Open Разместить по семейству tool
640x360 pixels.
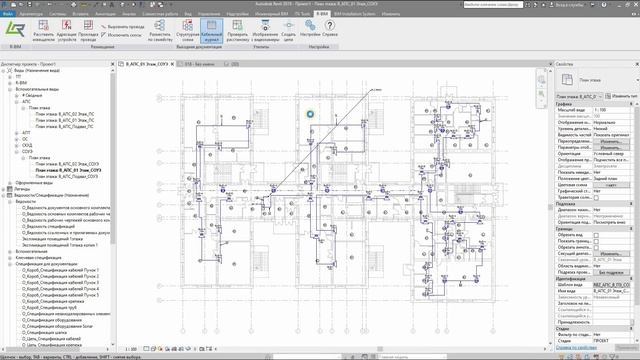160,31
